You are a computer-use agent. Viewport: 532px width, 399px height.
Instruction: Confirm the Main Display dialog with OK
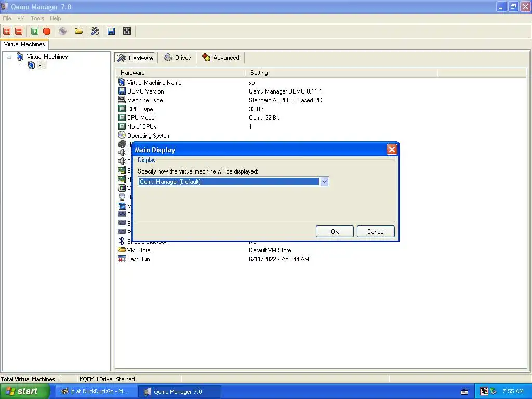[335, 231]
